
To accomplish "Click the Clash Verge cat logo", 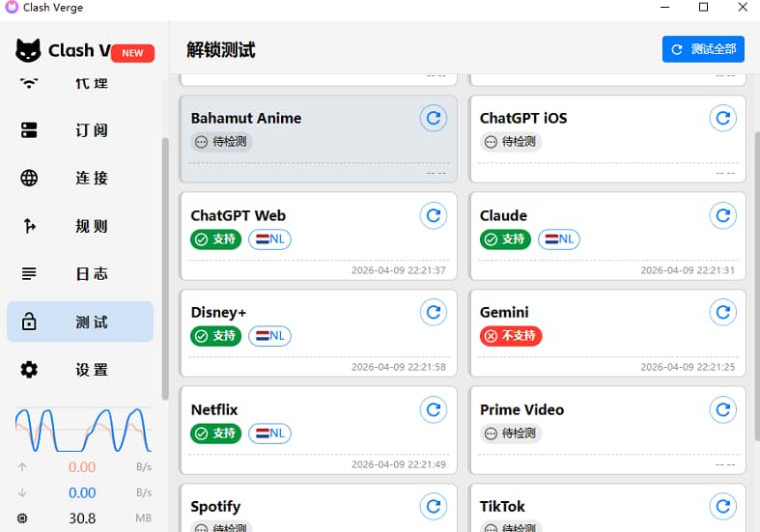I will [x=28, y=50].
